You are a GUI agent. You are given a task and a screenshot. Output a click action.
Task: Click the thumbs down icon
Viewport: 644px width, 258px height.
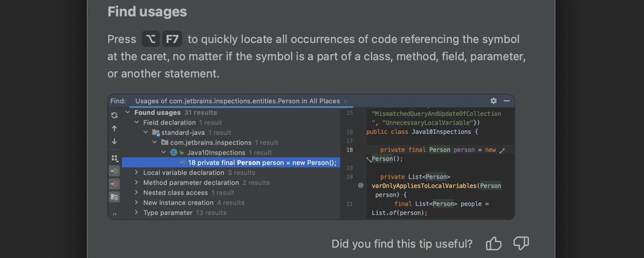[521, 243]
